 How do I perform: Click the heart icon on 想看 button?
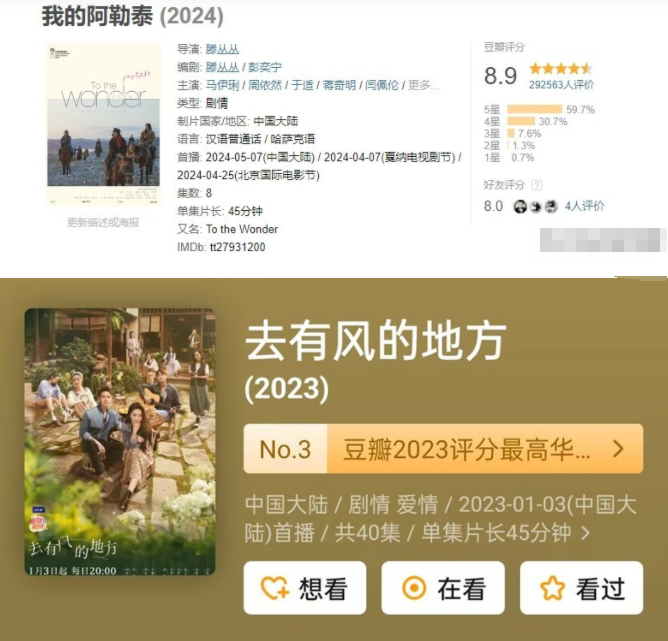pos(275,588)
